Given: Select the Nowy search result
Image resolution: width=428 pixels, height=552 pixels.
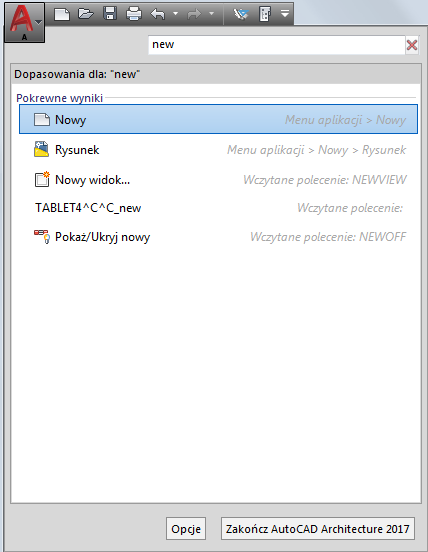Looking at the screenshot, I should click(x=218, y=119).
